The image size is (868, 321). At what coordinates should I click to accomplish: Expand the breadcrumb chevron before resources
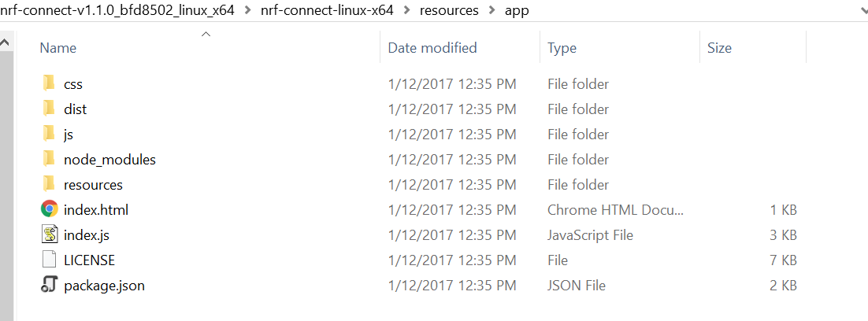[407, 10]
